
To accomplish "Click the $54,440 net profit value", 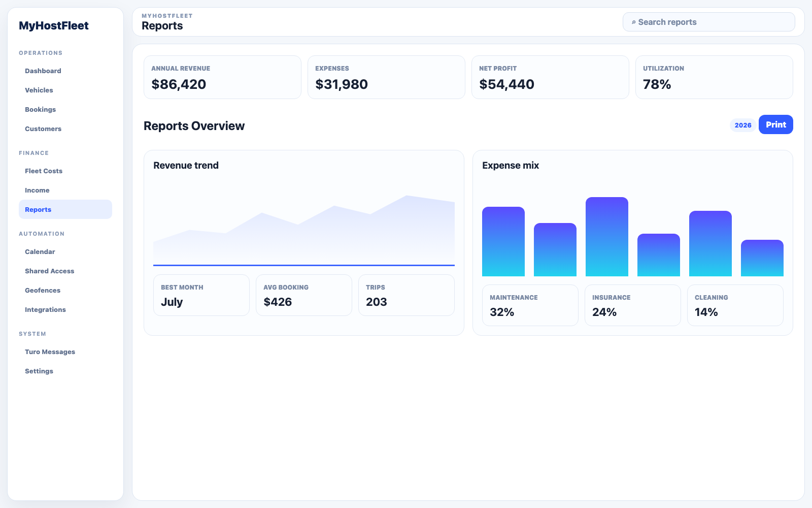I will (506, 84).
